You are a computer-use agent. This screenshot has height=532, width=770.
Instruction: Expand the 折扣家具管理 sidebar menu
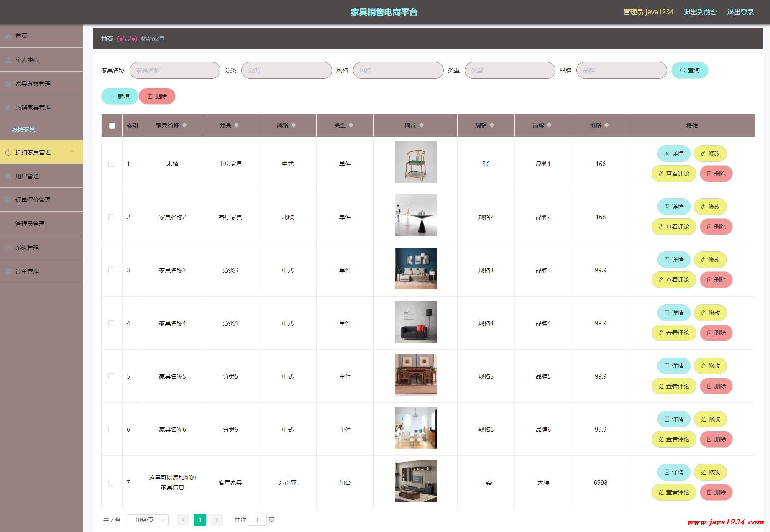[x=41, y=152]
